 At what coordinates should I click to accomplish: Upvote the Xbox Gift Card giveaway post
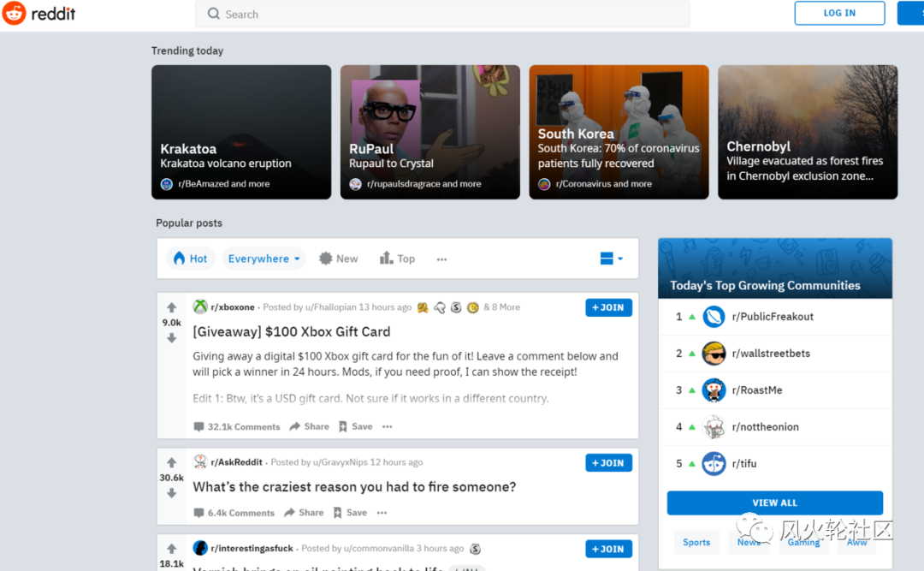171,307
